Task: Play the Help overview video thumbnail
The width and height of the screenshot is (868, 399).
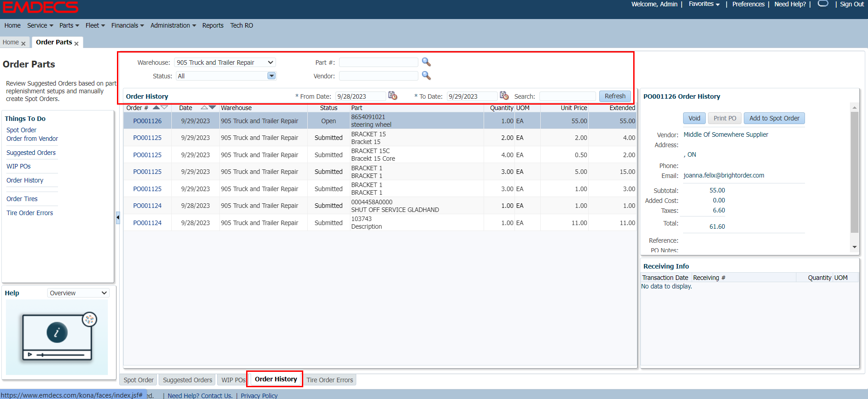Action: point(57,337)
